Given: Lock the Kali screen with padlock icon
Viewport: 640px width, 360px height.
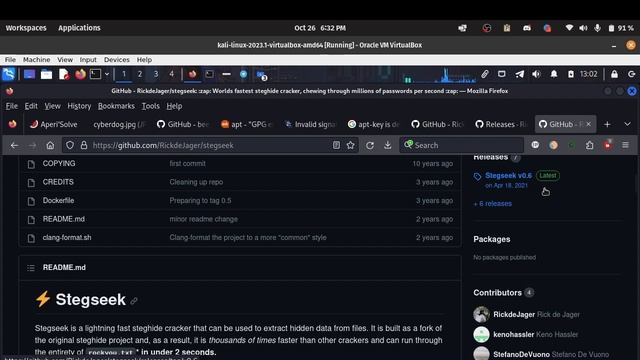Looking at the screenshot, I should 614,74.
